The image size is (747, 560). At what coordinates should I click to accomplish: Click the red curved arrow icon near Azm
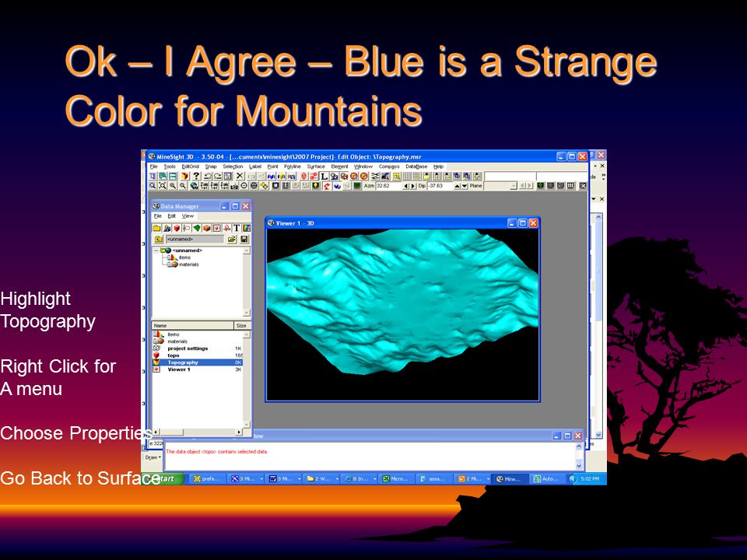point(326,185)
